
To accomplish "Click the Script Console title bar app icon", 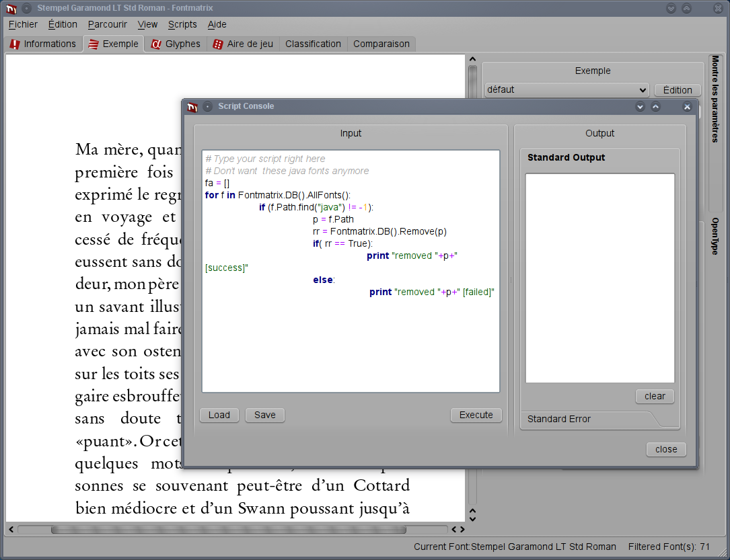I will pos(192,106).
